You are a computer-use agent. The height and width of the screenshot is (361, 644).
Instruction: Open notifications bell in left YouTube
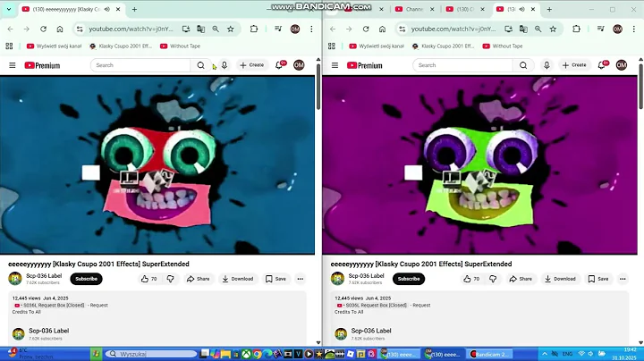pyautogui.click(x=279, y=65)
